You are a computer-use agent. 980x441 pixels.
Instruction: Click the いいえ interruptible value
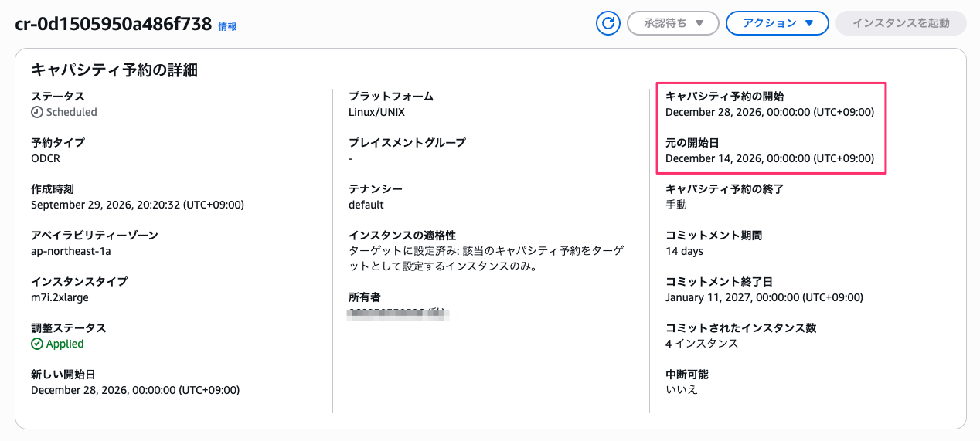[x=682, y=390]
